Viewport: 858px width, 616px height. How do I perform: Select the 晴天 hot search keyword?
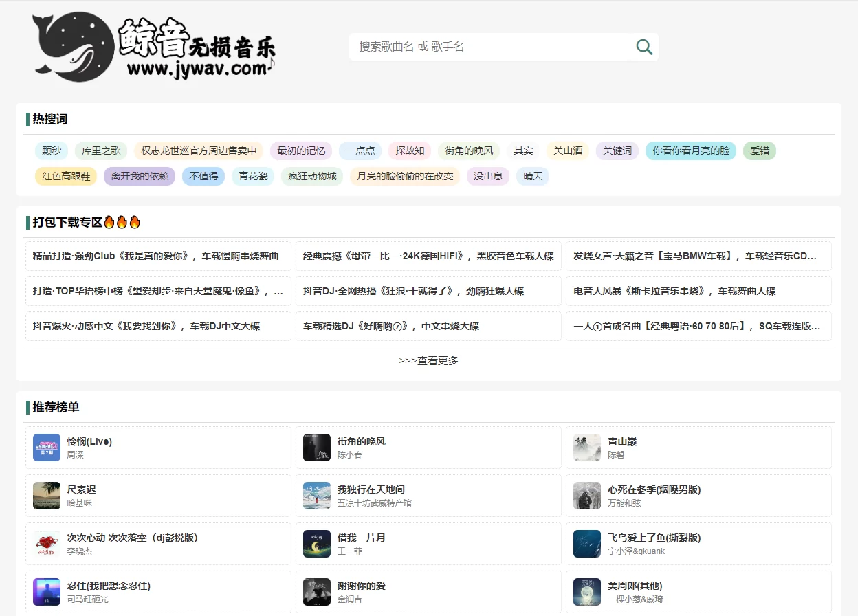[533, 176]
